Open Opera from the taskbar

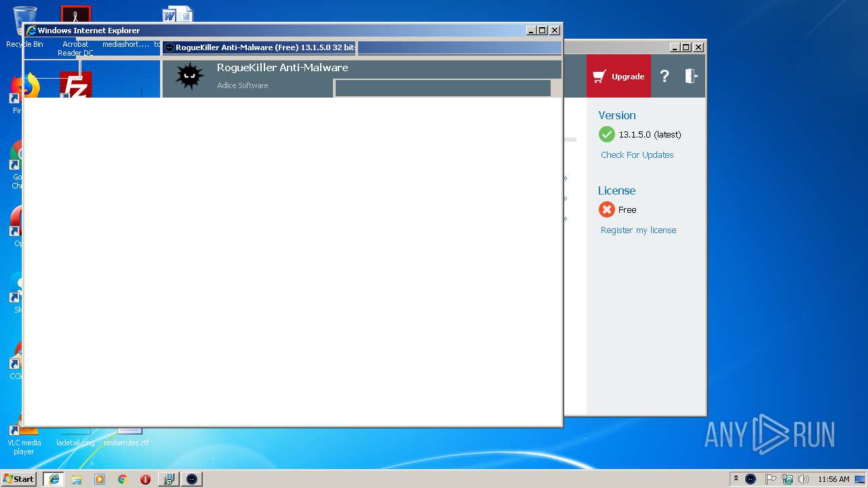(145, 479)
